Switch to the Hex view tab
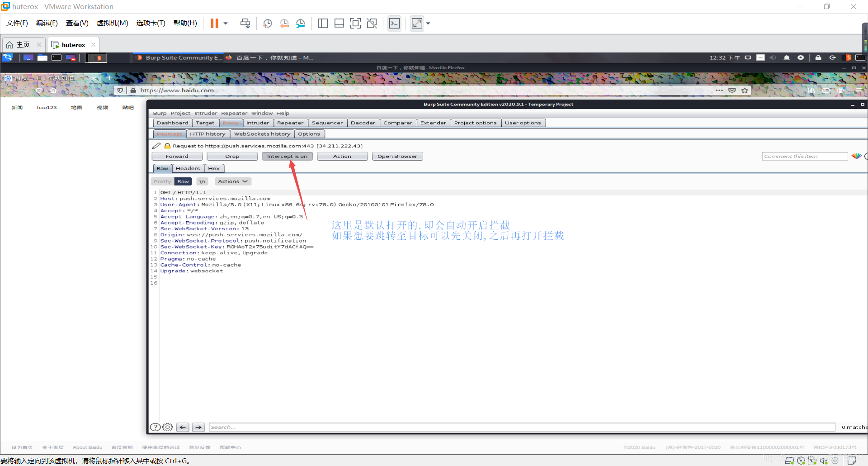Viewport: 868px width, 466px height. pos(214,168)
